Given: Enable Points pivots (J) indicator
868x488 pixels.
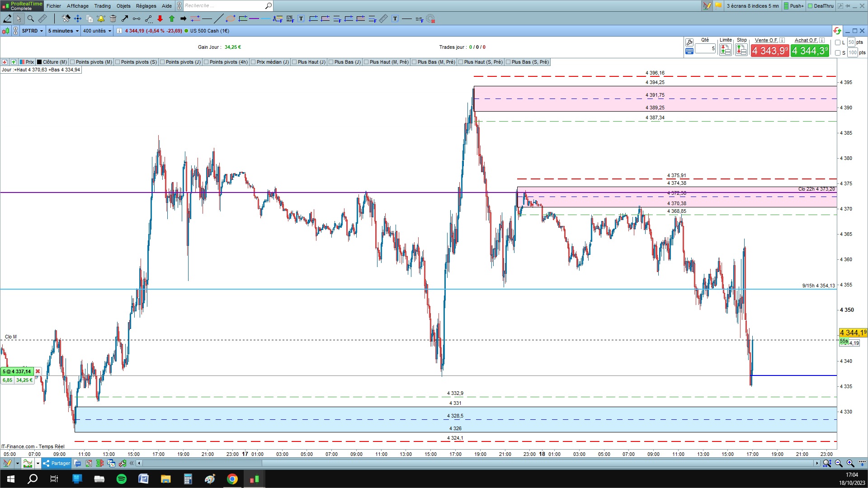Looking at the screenshot, I should pos(162,62).
